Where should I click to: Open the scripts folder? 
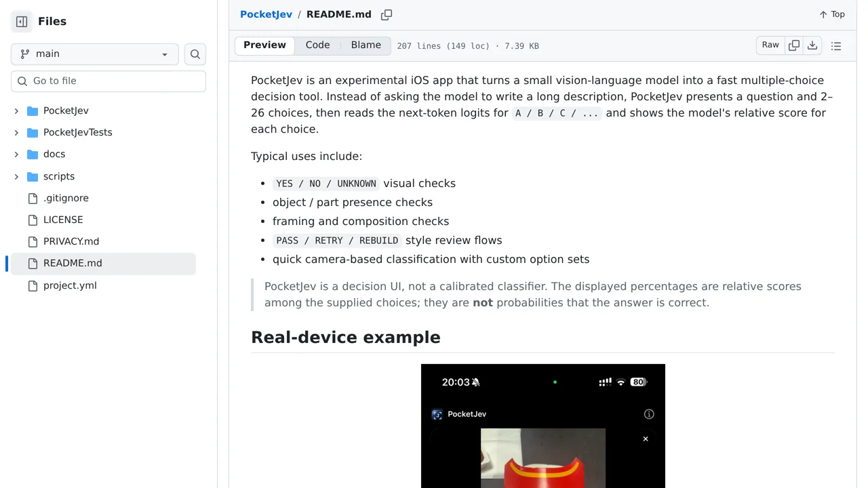[x=59, y=176]
